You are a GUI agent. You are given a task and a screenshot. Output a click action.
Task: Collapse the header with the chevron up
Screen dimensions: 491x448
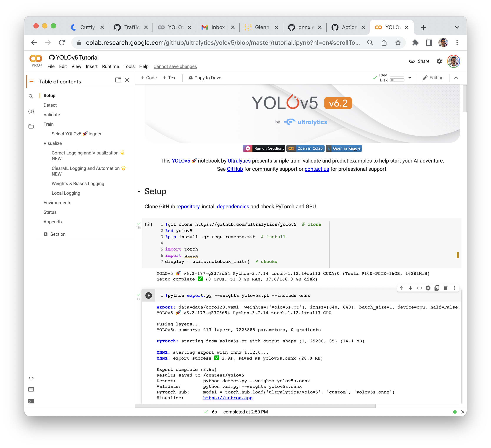point(456,78)
